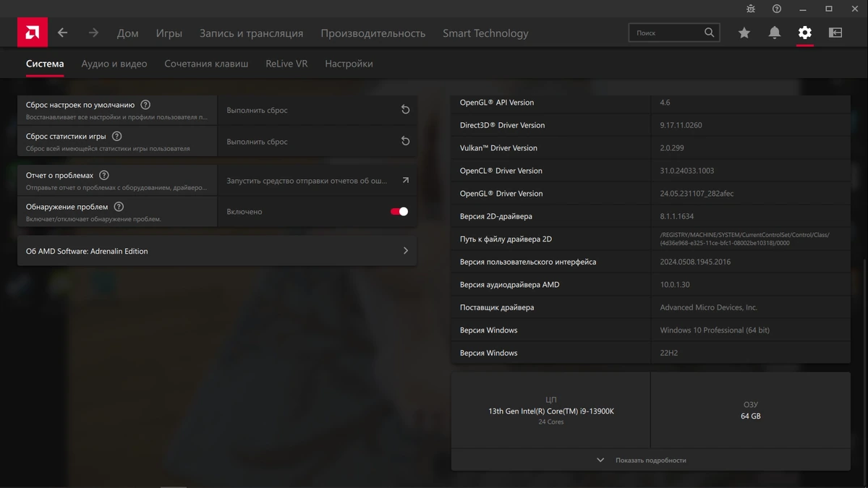Open the Игры tab
Viewport: 868px width, 488px height.
pos(169,33)
